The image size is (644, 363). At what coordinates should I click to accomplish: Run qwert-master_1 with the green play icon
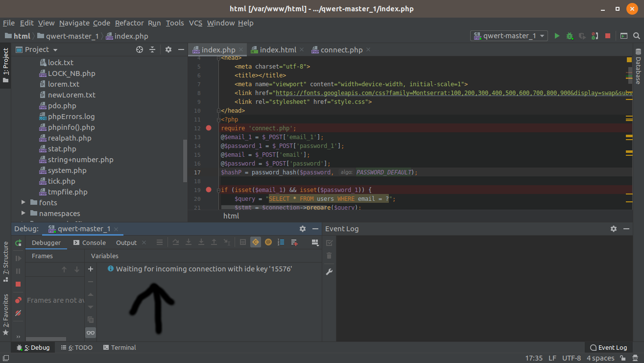point(557,36)
